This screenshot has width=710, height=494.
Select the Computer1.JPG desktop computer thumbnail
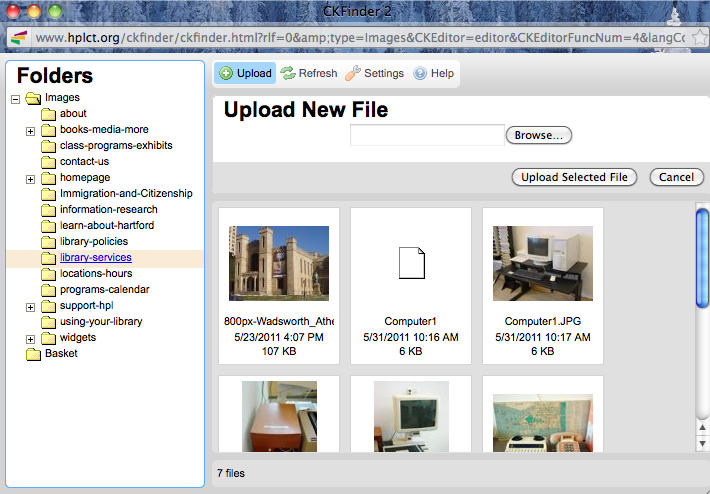pyautogui.click(x=543, y=263)
